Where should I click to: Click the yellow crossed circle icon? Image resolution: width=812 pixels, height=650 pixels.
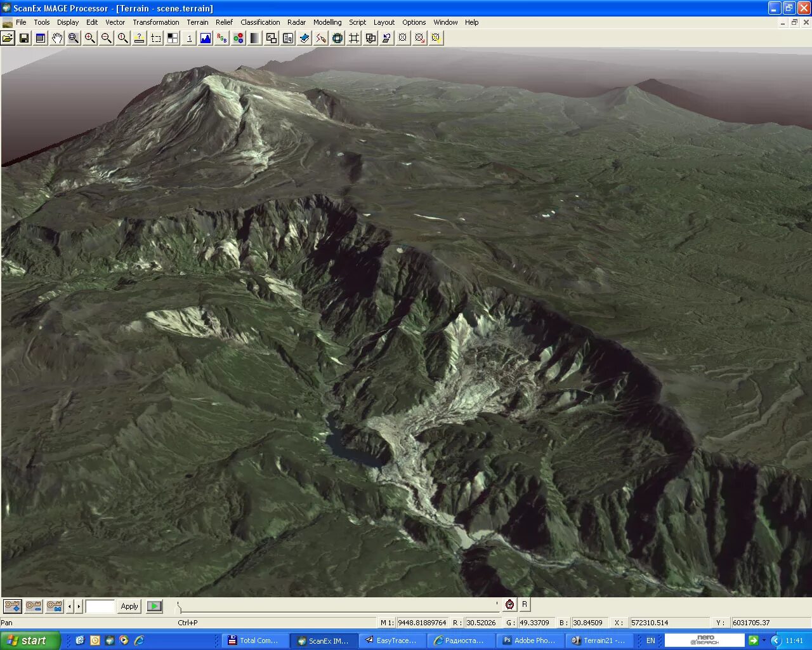pos(436,38)
